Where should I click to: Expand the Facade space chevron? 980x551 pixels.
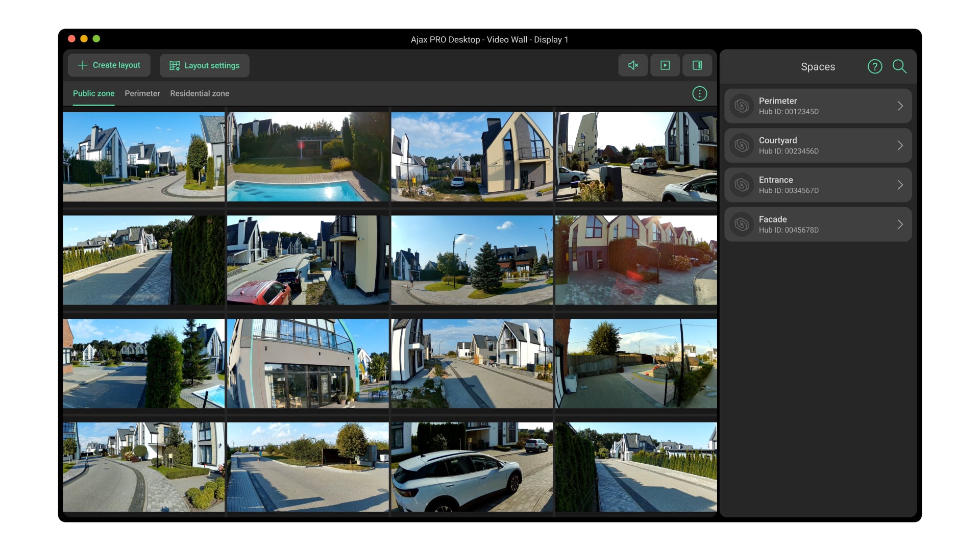[x=900, y=224]
